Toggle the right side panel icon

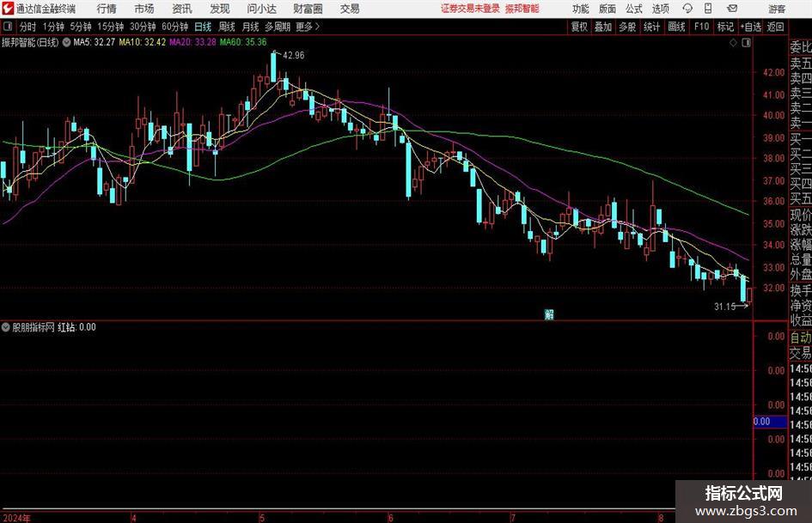point(746,43)
